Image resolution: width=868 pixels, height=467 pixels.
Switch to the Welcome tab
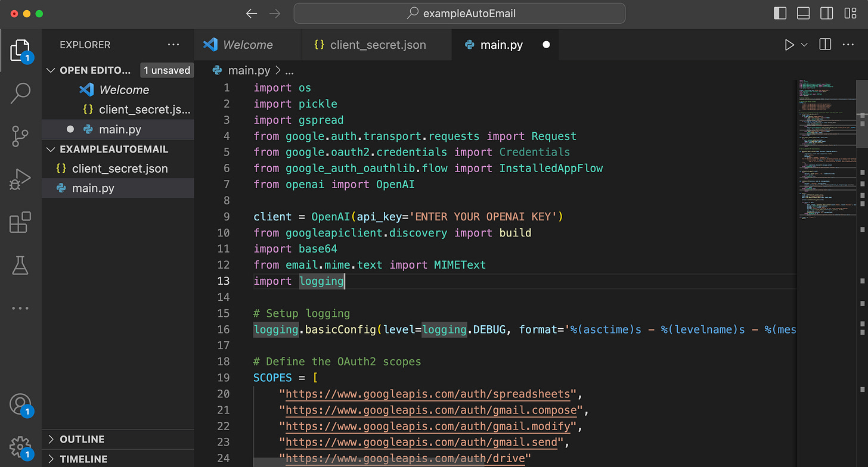248,45
